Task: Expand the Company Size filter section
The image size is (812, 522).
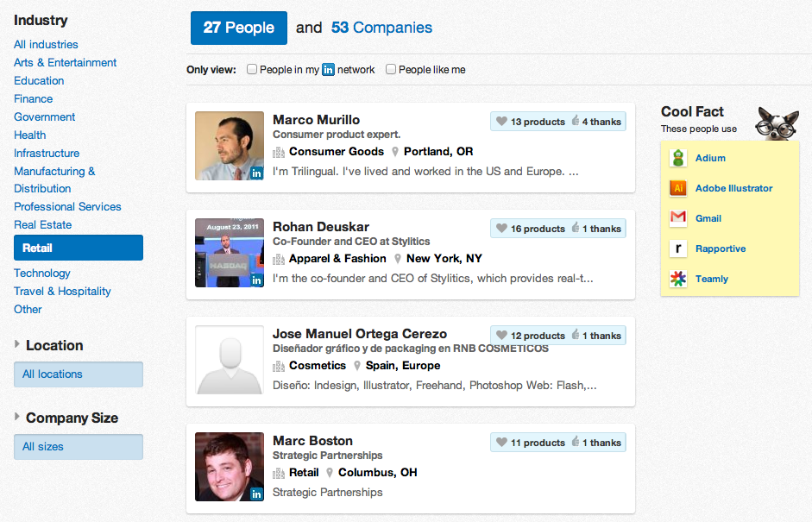Action: (x=17, y=418)
